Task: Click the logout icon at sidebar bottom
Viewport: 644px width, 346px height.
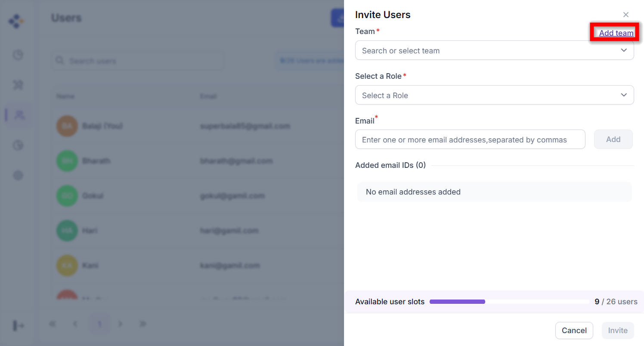Action: click(18, 326)
